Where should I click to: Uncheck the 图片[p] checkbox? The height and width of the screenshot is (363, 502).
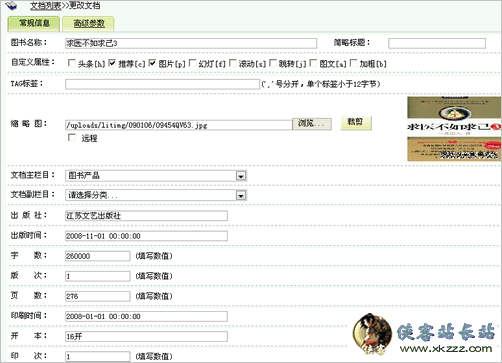(x=152, y=63)
